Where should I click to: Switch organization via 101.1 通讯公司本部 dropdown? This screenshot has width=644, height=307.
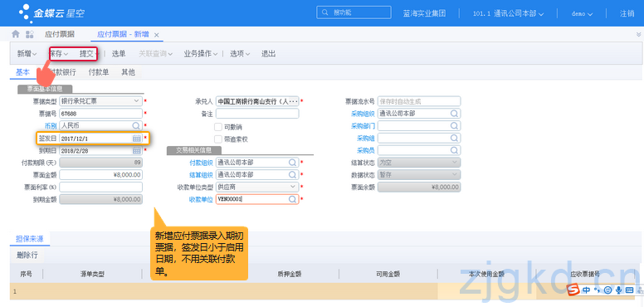point(509,13)
